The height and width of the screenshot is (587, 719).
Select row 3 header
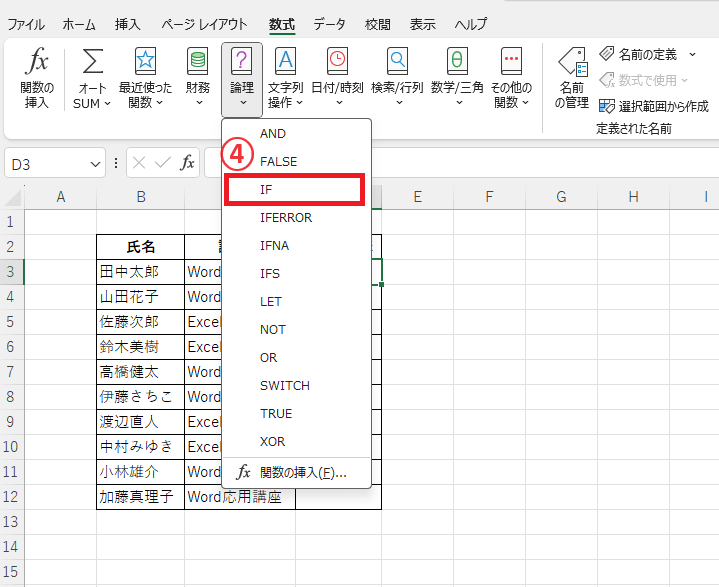(11, 271)
